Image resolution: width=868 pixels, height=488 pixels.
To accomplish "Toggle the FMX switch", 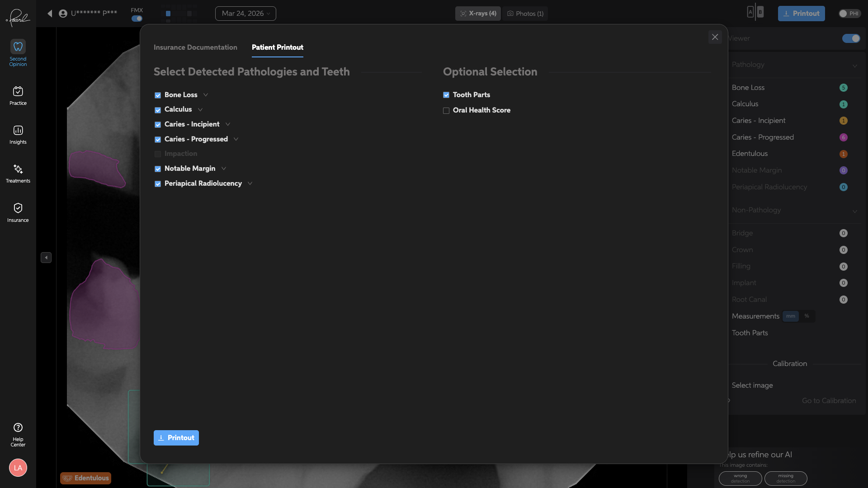I will click(137, 19).
